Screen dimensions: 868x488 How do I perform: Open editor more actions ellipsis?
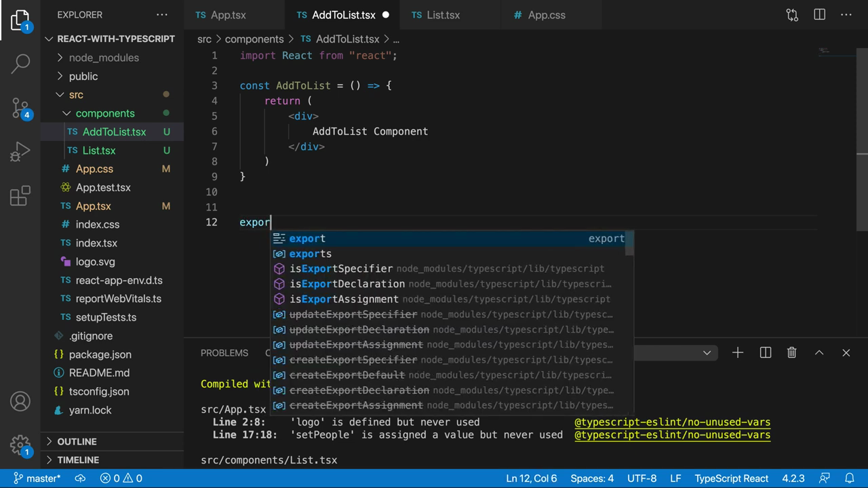846,14
